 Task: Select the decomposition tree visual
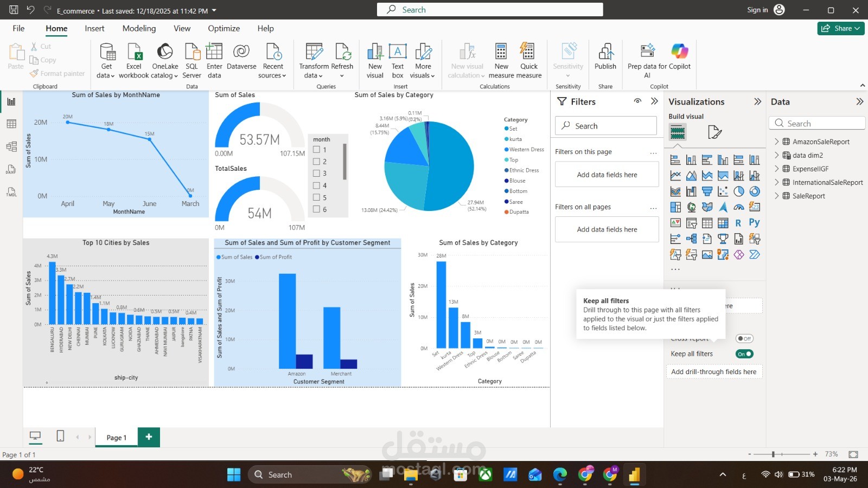point(691,239)
